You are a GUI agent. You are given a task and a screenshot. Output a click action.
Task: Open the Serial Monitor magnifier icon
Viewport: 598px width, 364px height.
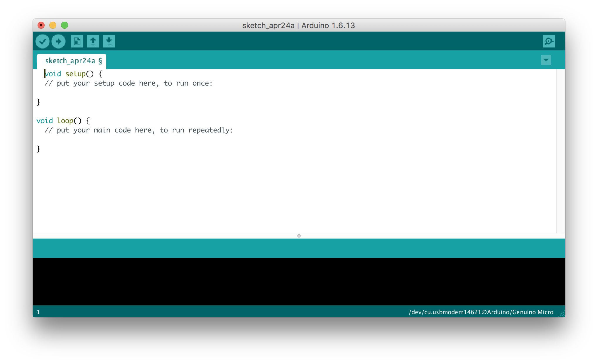point(549,41)
